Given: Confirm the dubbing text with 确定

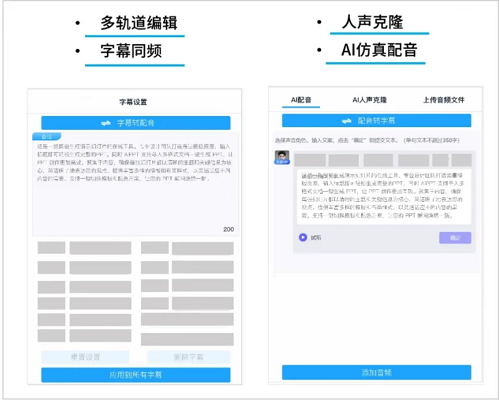Looking at the screenshot, I should click(x=455, y=238).
